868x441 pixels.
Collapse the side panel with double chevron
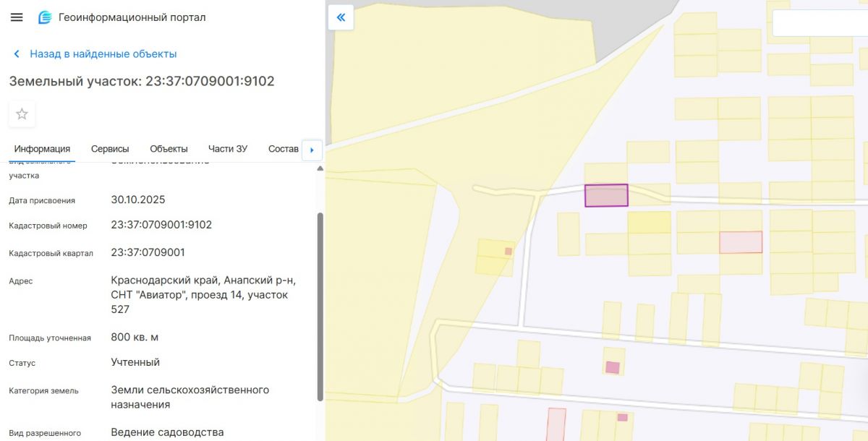(341, 17)
